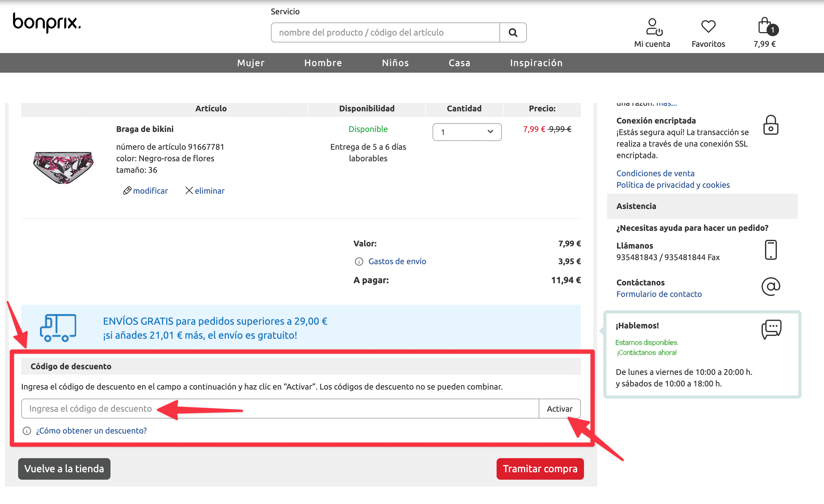Click the info icon by ¿Cómo obtener un descuento?
Screen dimensions: 824x504
coord(27,431)
